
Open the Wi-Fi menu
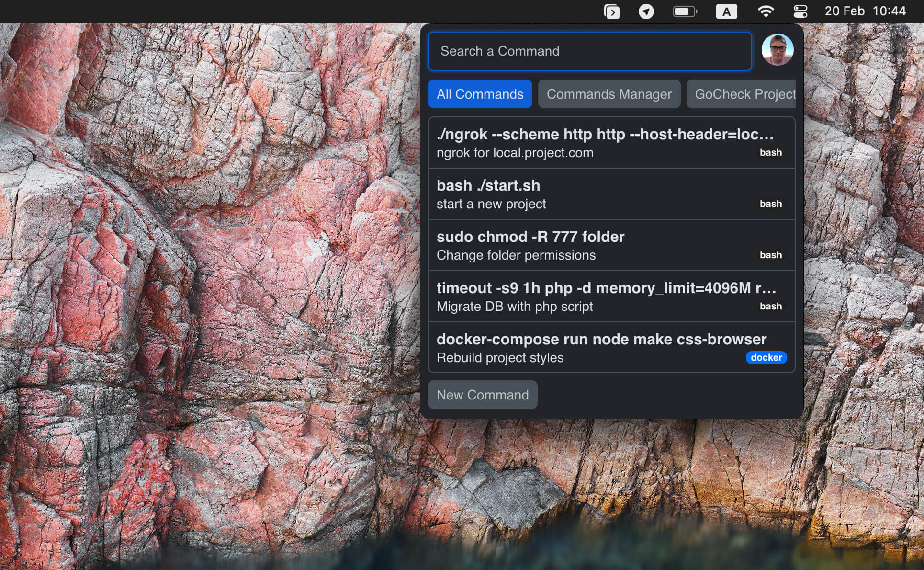coord(765,11)
